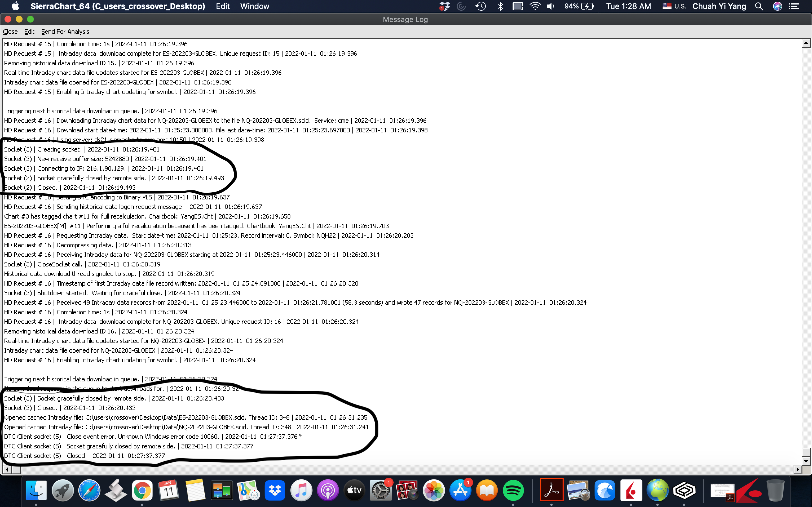Viewport: 812px width, 507px height.
Task: Click the Wi-Fi status icon
Action: [535, 6]
